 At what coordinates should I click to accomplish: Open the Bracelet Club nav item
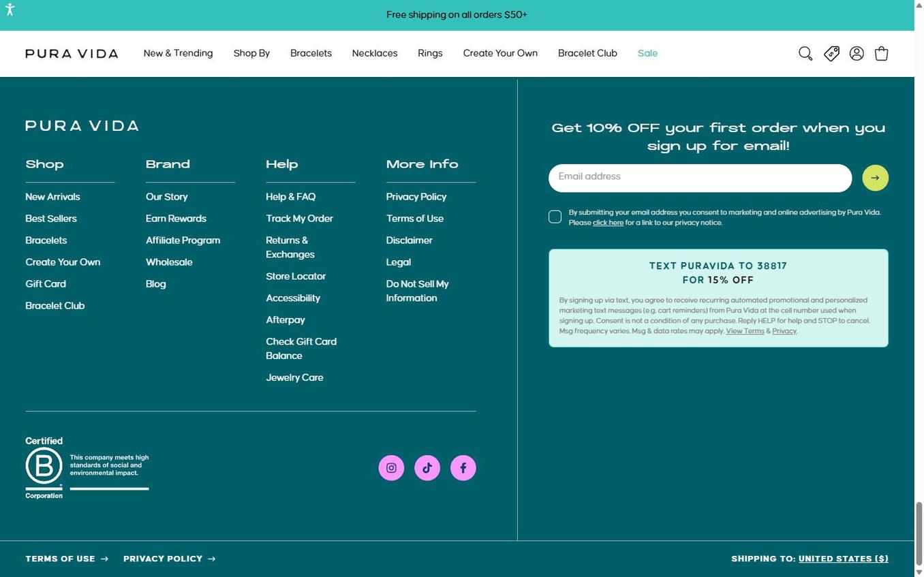(587, 53)
